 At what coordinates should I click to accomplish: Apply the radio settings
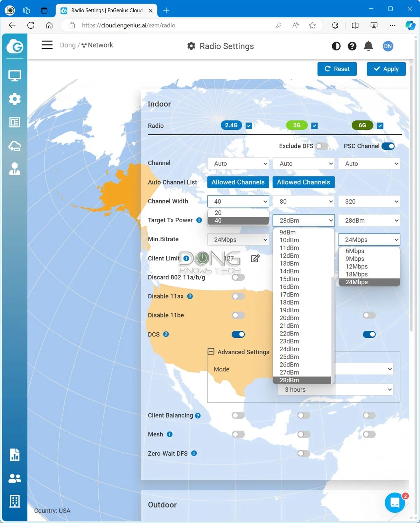[386, 69]
